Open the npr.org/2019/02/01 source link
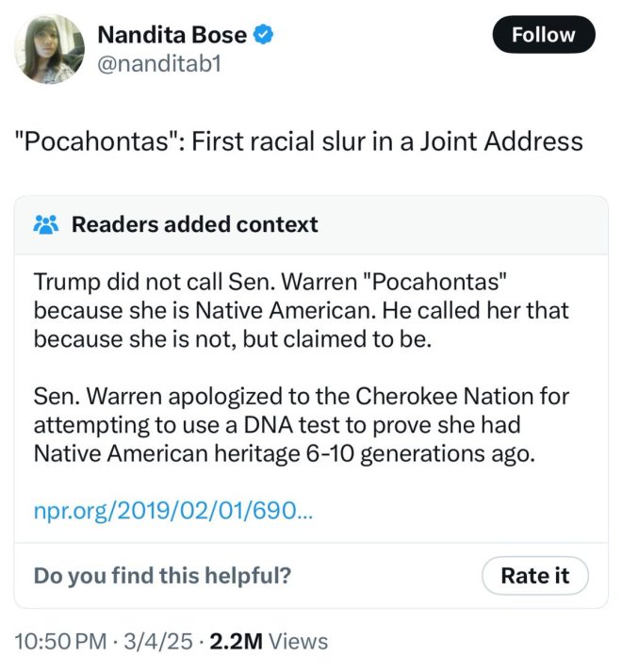The image size is (622, 672). click(x=173, y=510)
